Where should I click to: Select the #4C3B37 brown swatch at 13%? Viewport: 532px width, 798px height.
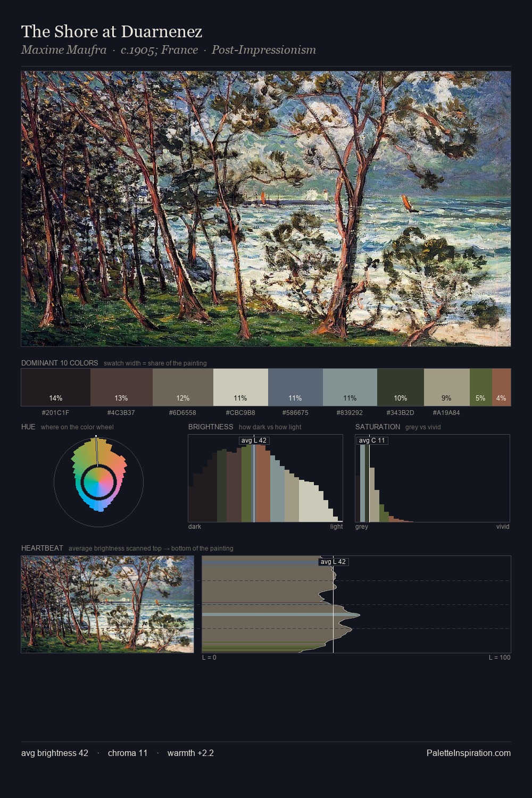point(121,387)
